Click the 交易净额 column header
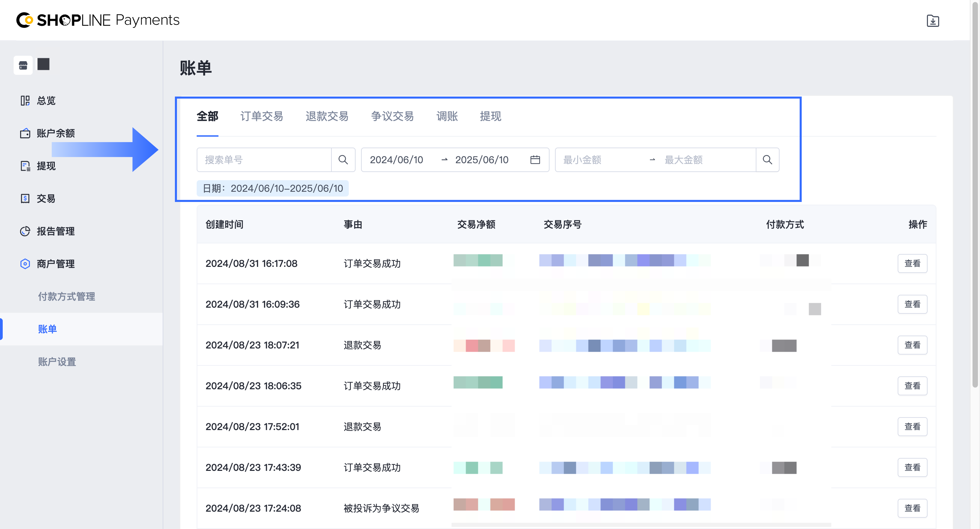Image resolution: width=980 pixels, height=529 pixels. 476,224
